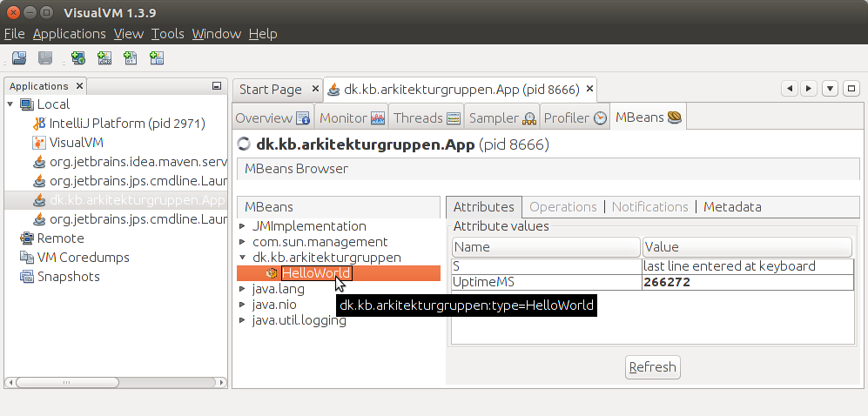Viewport: 868px width, 416px height.
Task: Select the java.util.logging tree label
Action: click(x=299, y=320)
